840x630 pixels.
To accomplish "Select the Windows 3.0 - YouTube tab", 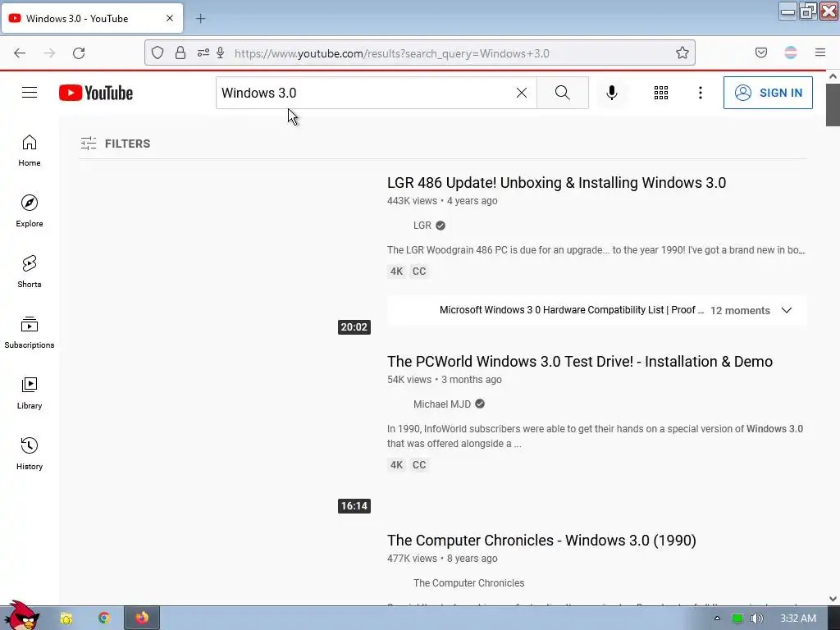I will pyautogui.click(x=92, y=18).
